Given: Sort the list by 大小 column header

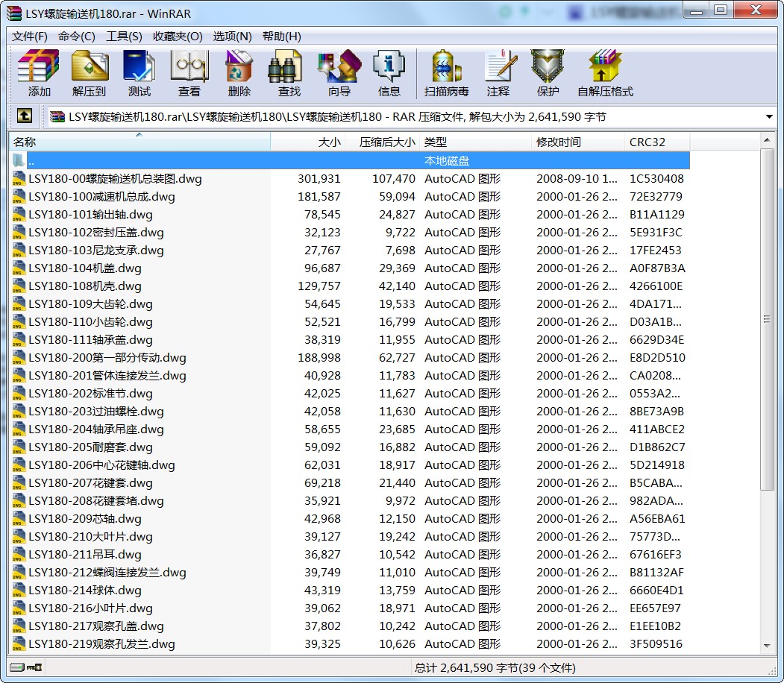Looking at the screenshot, I should point(307,142).
